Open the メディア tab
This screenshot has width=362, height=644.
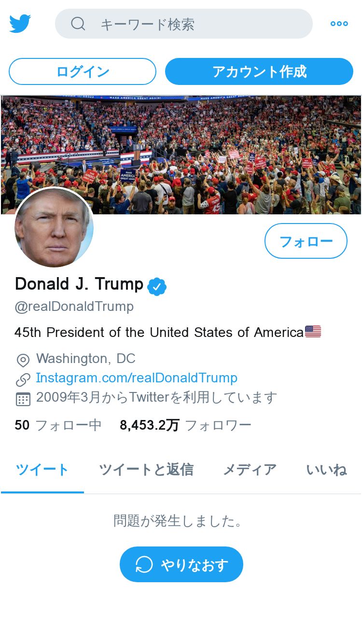point(250,470)
